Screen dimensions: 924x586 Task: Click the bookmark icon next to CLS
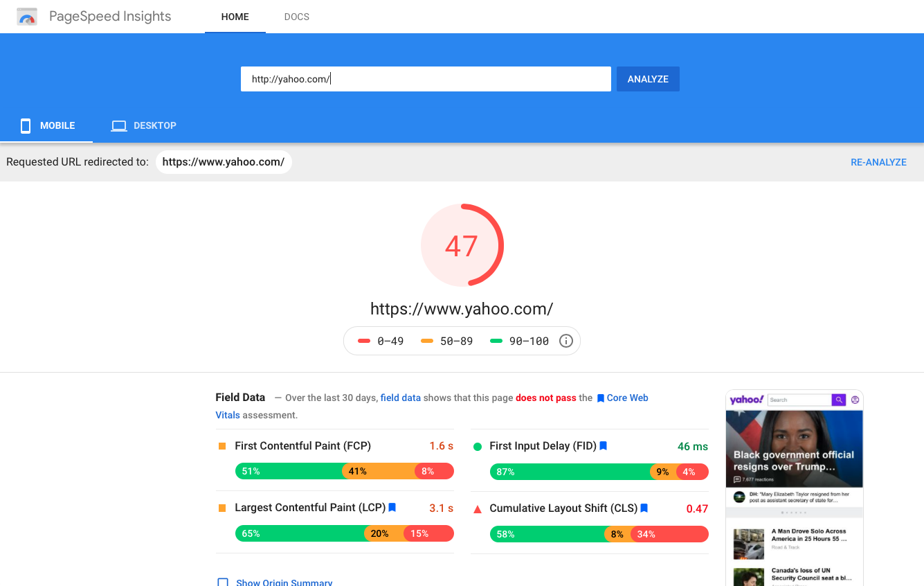pyautogui.click(x=644, y=508)
